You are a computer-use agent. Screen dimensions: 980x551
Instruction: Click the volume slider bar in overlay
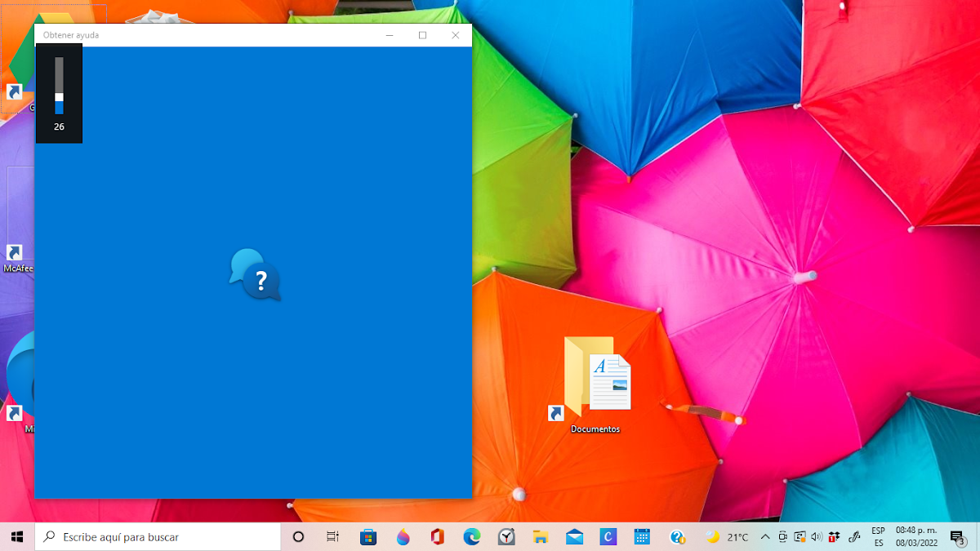(x=59, y=86)
